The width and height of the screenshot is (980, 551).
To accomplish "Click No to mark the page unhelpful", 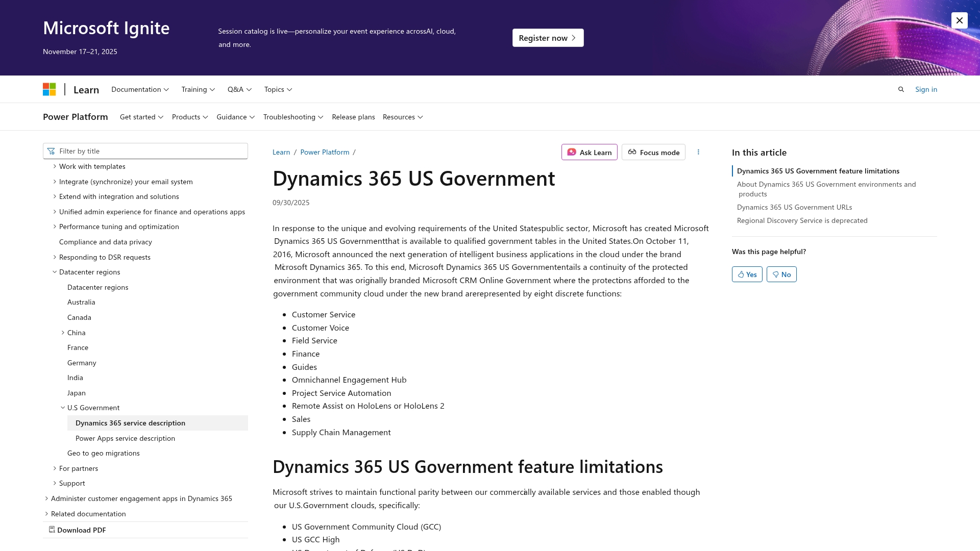I will point(781,274).
